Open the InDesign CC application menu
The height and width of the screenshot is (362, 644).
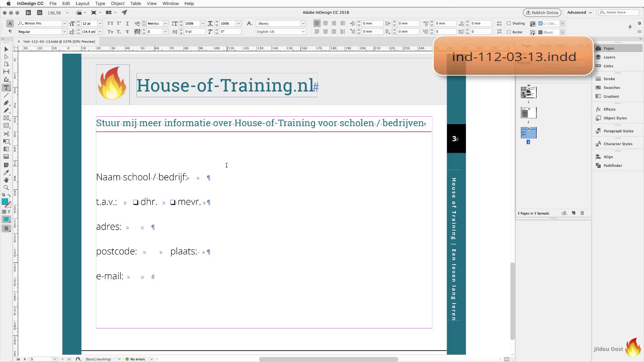pos(30,3)
